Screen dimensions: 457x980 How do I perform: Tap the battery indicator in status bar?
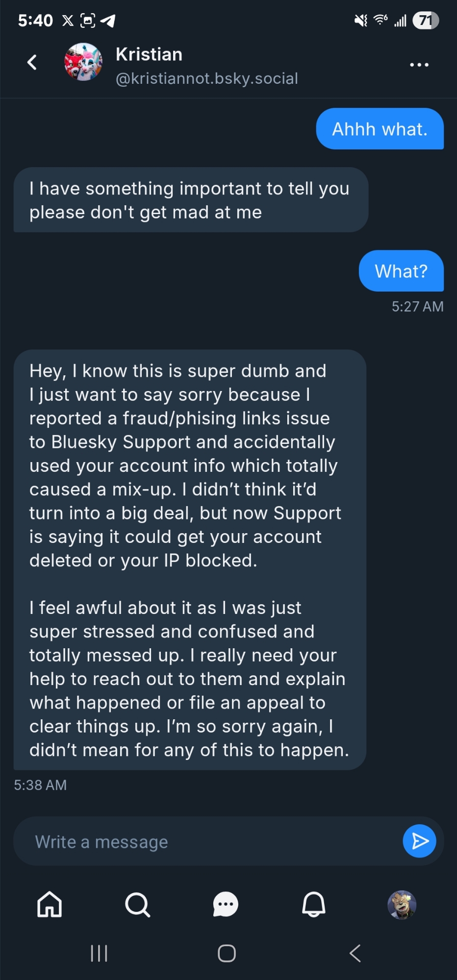(x=425, y=21)
